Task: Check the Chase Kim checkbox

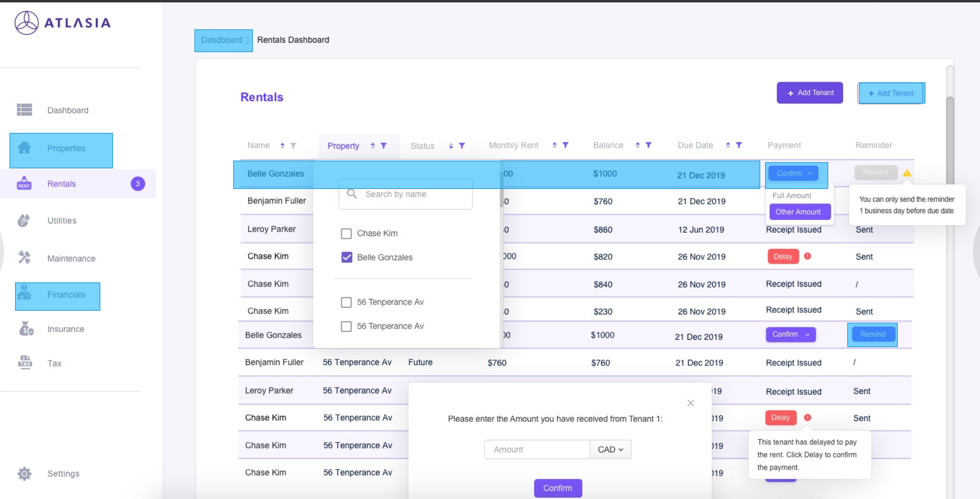Action: [346, 234]
